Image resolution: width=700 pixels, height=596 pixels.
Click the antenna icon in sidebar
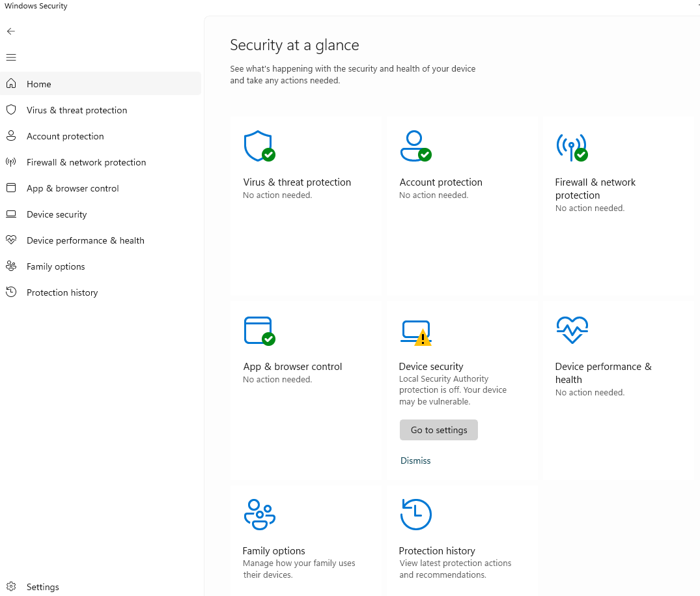click(x=11, y=162)
